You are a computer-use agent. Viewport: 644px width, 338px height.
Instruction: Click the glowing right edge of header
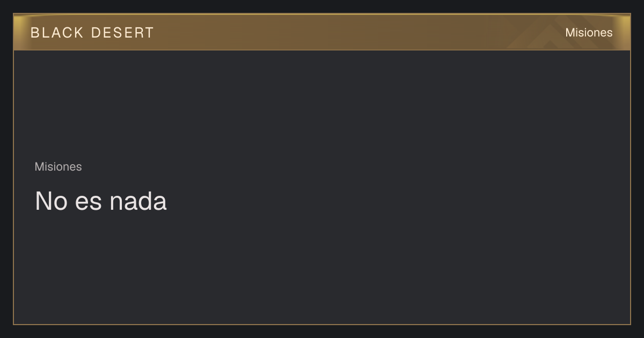pos(625,32)
